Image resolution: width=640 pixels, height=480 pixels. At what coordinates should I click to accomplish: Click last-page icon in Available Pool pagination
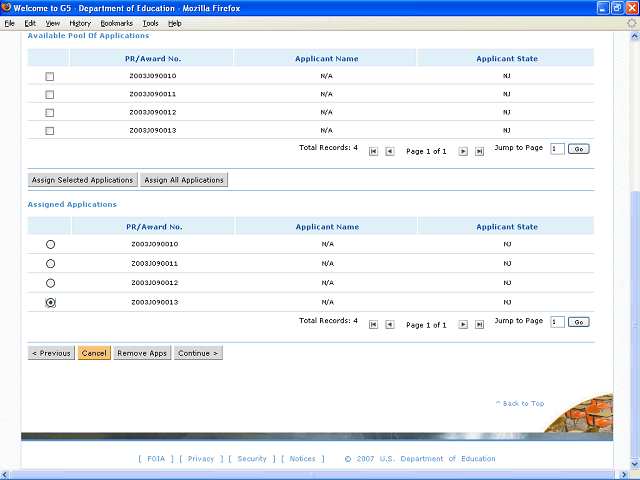(x=479, y=152)
